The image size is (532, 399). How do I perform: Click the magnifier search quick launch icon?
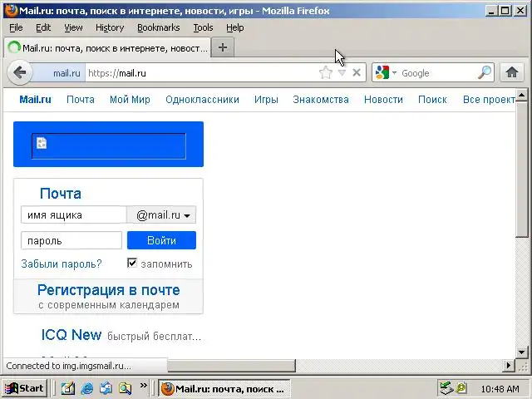tap(125, 388)
